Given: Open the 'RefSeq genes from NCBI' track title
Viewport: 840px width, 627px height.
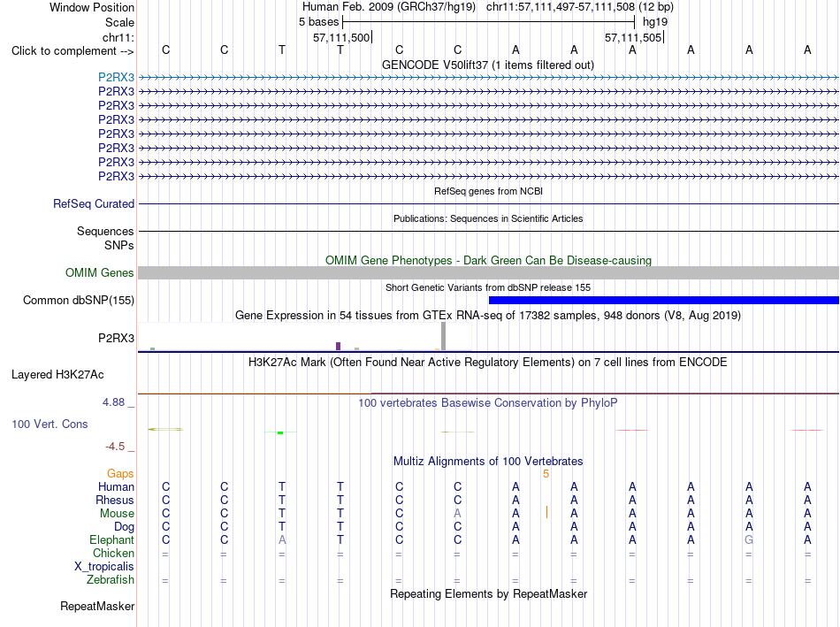Looking at the screenshot, I should (x=488, y=191).
